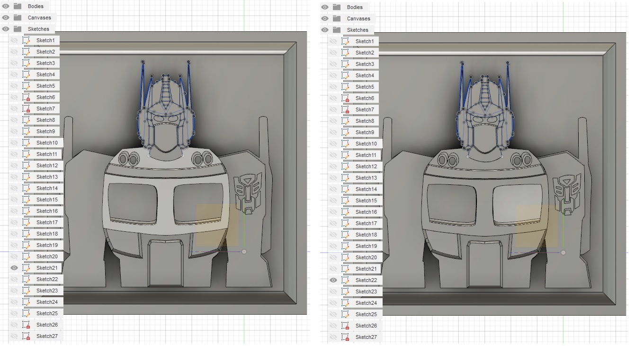644x346 pixels.
Task: Hide Canvases using eye in left browser
Action: click(6, 18)
